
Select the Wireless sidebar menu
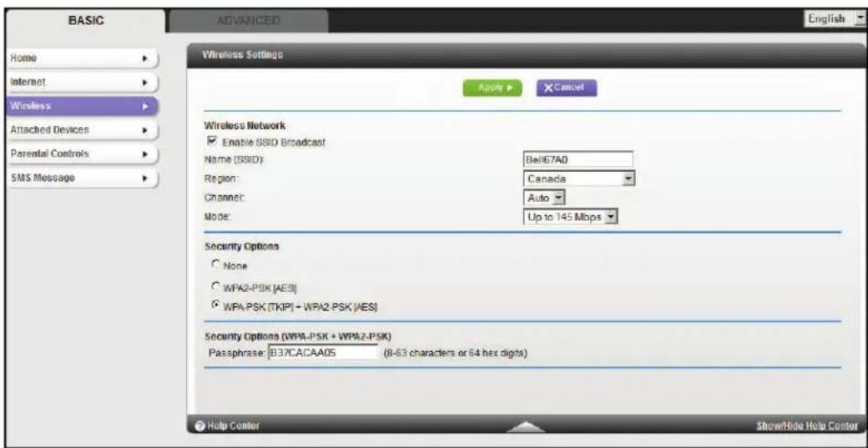tap(82, 106)
